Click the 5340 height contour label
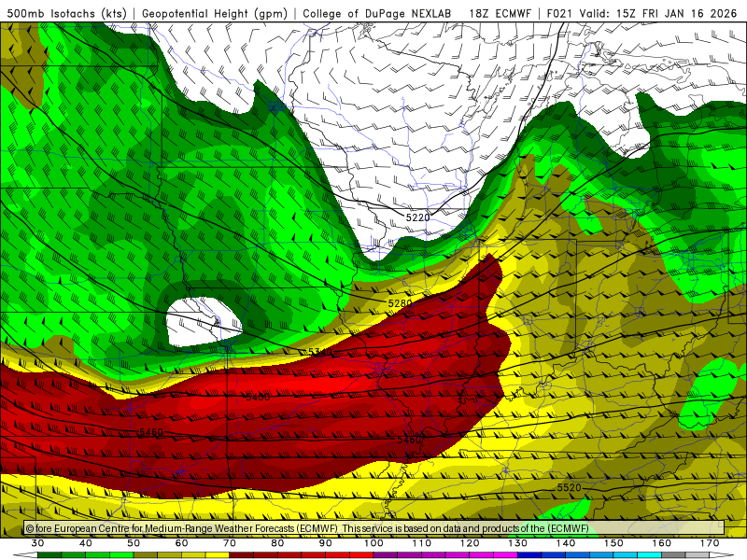Screen dimensions: 747x560 click(319, 352)
